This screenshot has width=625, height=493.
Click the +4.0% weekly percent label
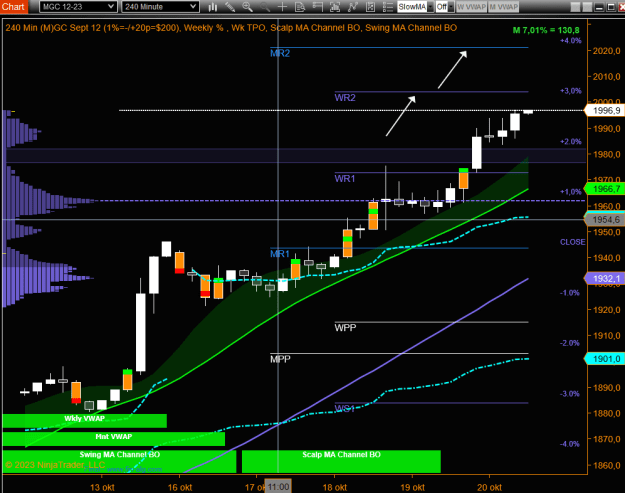click(x=570, y=41)
